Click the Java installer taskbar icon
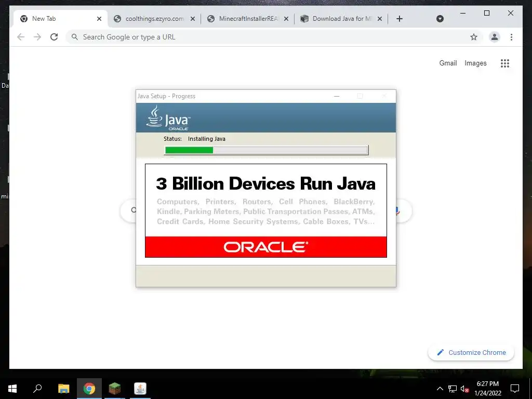 140,389
